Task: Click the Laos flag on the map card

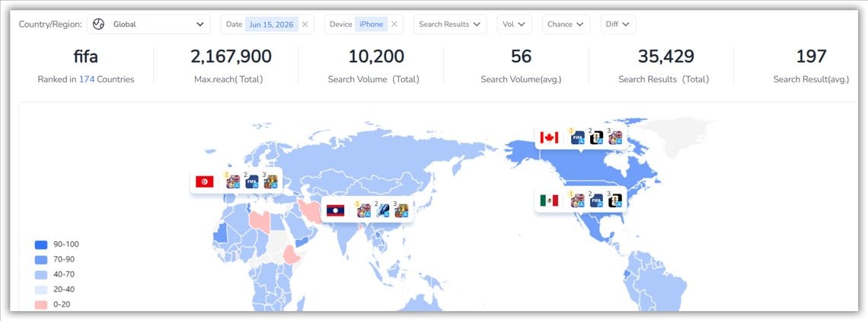Action: (x=336, y=210)
